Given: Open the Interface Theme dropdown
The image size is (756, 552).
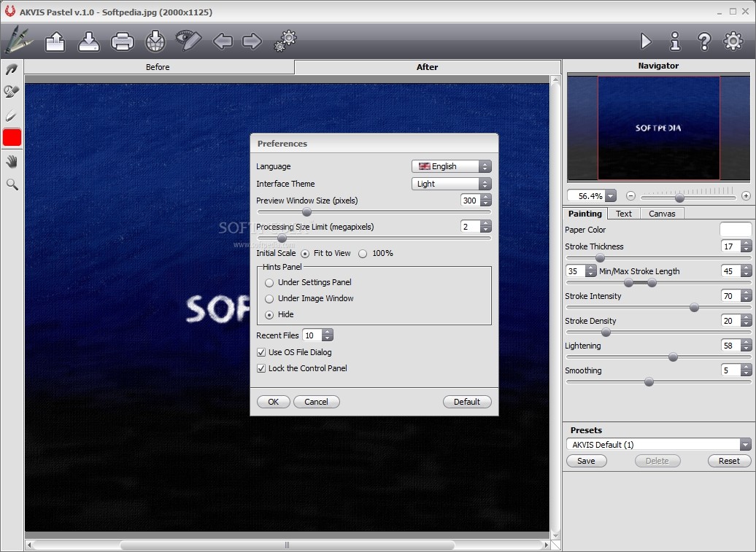Looking at the screenshot, I should [451, 184].
